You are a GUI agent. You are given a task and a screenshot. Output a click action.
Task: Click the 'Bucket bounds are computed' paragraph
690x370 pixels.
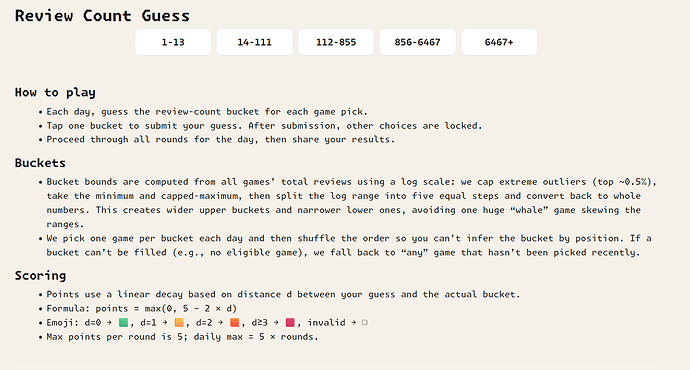(x=351, y=203)
